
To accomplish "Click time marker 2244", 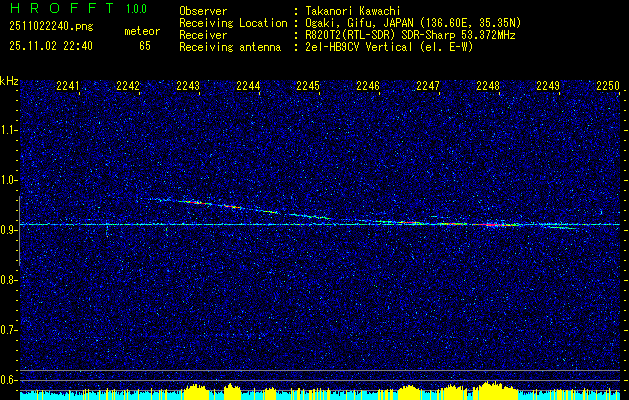I will tap(248, 86).
